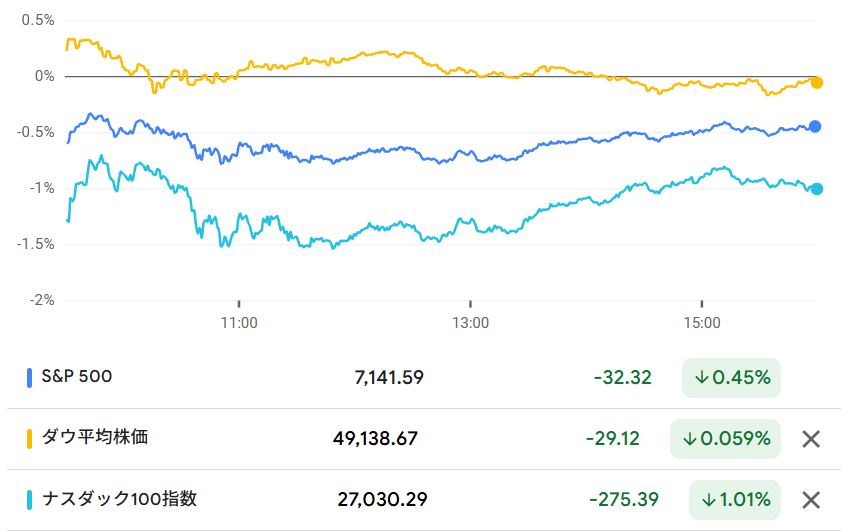This screenshot has height=531, width=841.
Task: Click the yellow ダウ平均株価 color bar
Action: coord(30,439)
